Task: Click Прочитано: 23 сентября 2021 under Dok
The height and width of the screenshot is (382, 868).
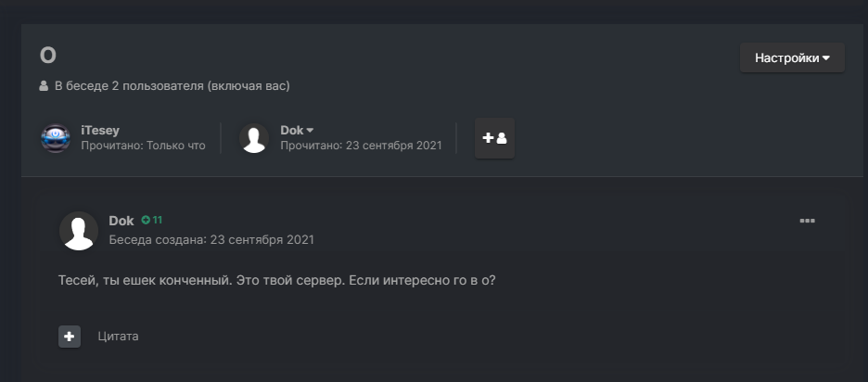Action: [x=361, y=146]
